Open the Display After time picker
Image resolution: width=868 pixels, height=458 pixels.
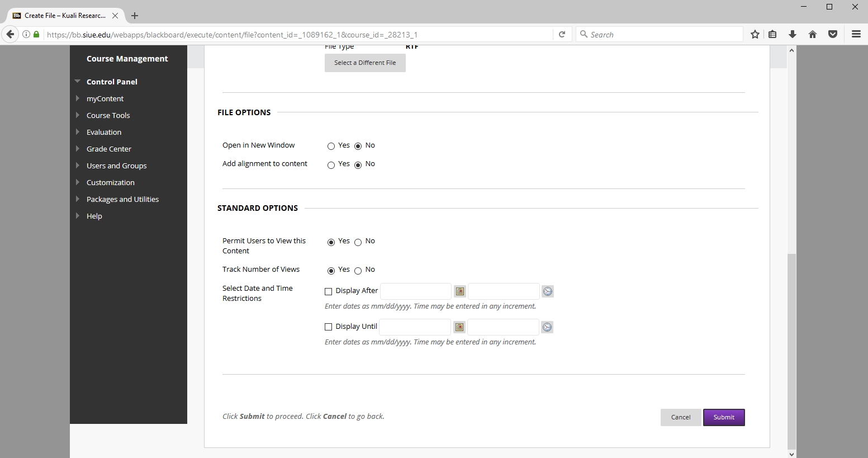coord(548,291)
